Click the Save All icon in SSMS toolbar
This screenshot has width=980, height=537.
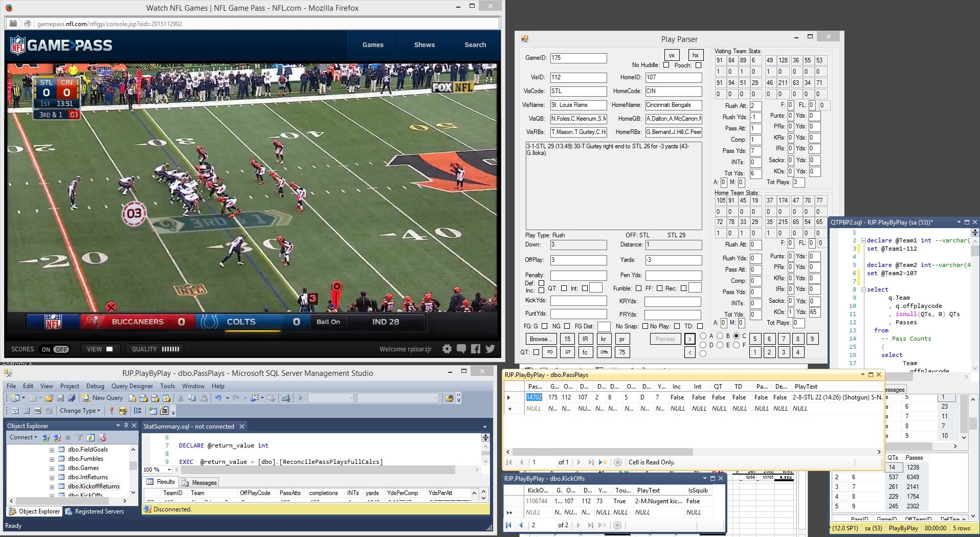[x=72, y=398]
